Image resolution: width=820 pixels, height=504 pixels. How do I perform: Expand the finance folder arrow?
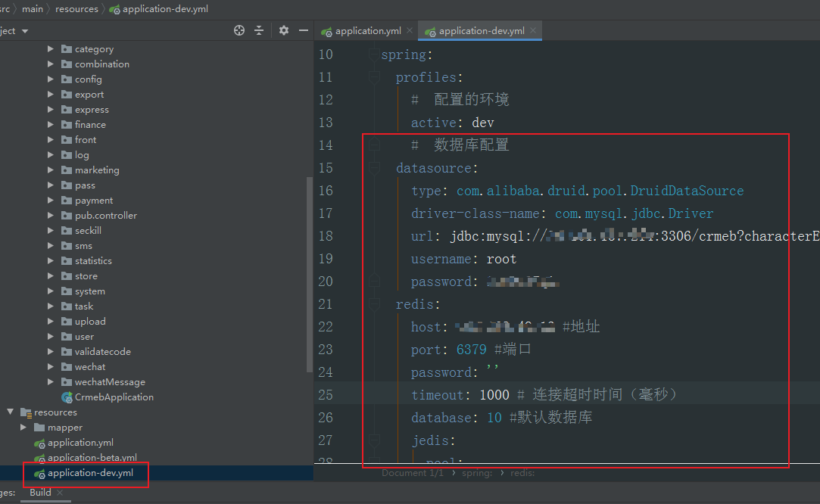[x=51, y=124]
